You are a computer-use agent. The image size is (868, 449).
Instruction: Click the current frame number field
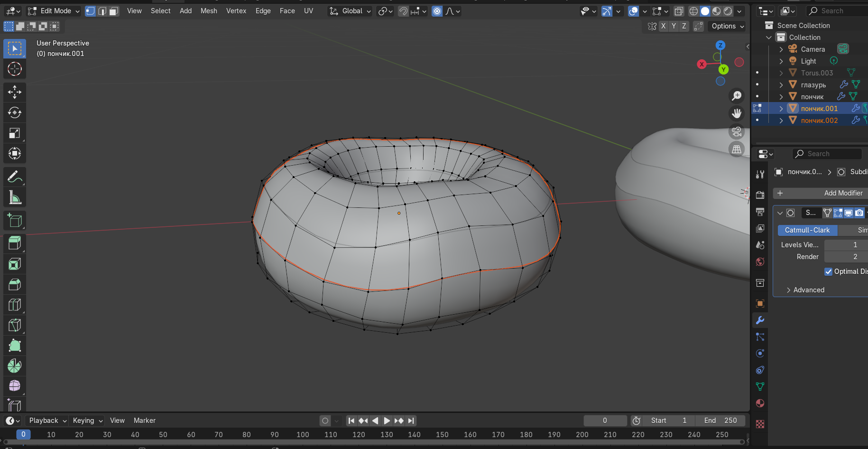click(605, 421)
